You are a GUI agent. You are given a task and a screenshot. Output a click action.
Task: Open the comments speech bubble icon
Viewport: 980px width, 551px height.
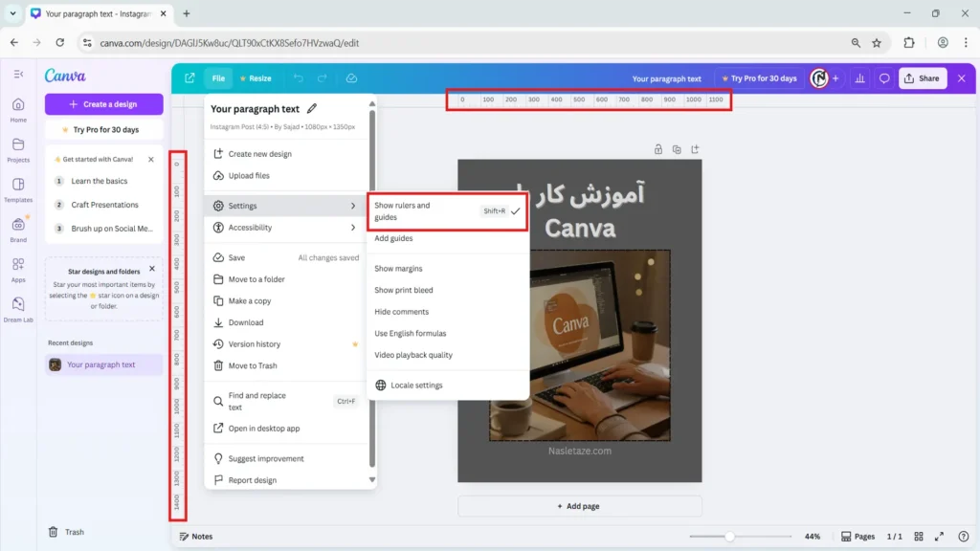(x=883, y=78)
